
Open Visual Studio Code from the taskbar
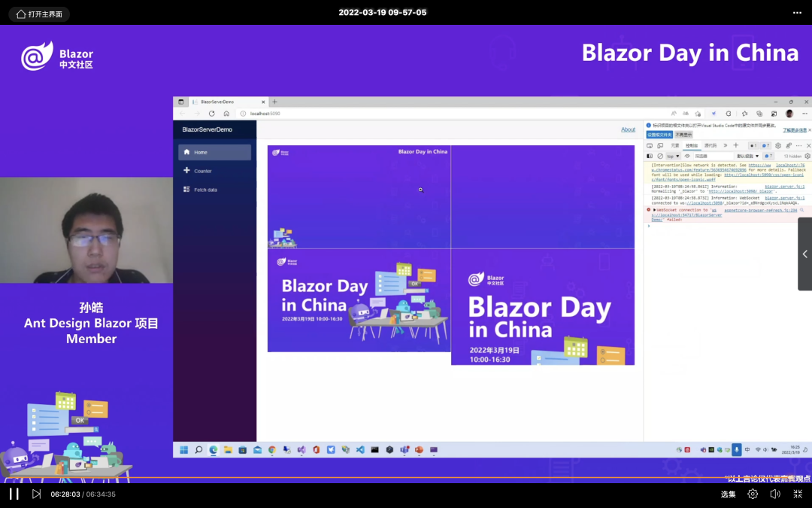point(360,450)
